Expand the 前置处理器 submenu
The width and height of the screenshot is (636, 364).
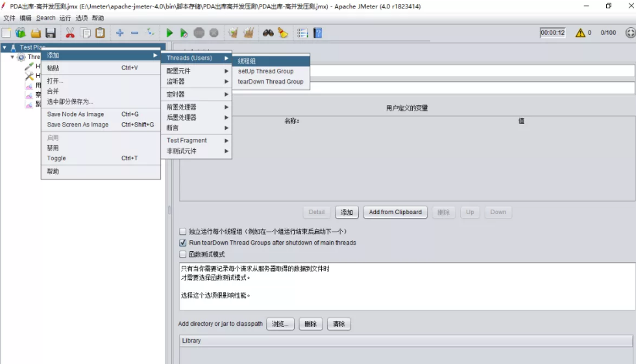coord(196,107)
